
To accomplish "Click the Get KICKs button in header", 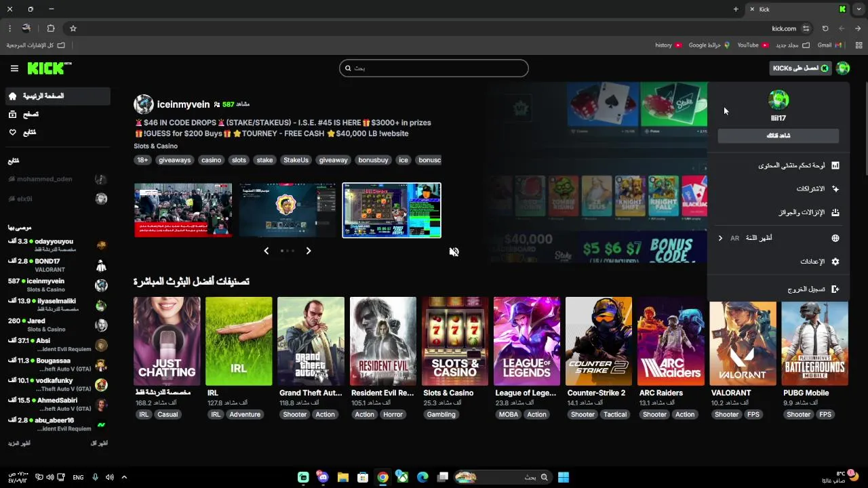I will click(x=800, y=68).
